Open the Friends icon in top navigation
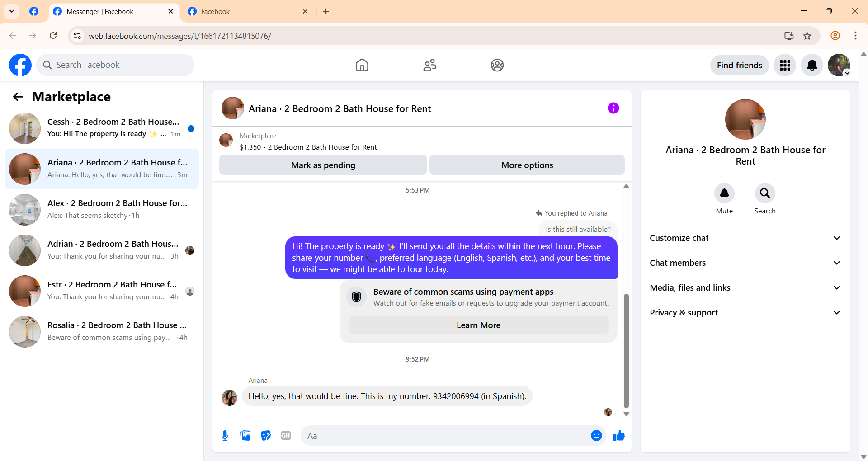The width and height of the screenshot is (868, 461). (x=429, y=65)
